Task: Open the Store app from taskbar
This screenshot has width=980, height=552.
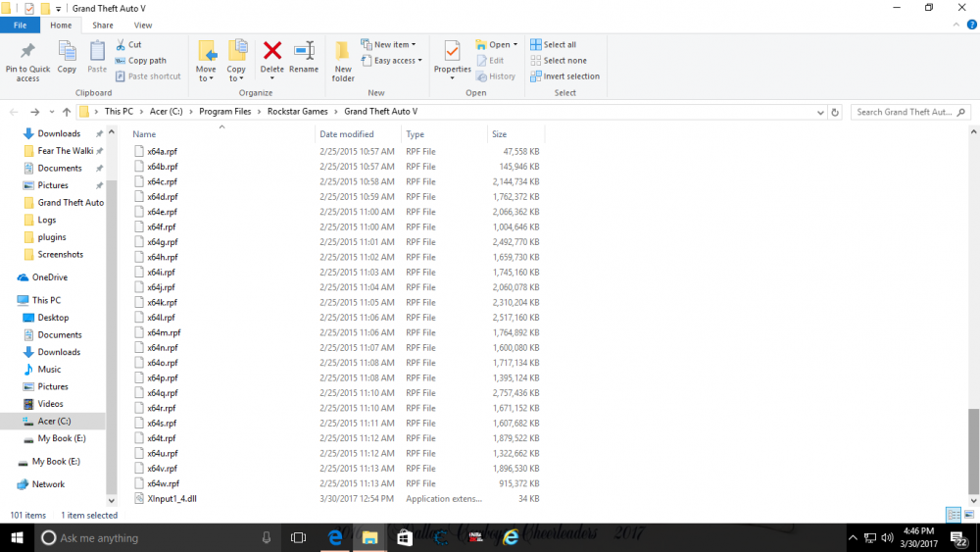Action: point(405,537)
